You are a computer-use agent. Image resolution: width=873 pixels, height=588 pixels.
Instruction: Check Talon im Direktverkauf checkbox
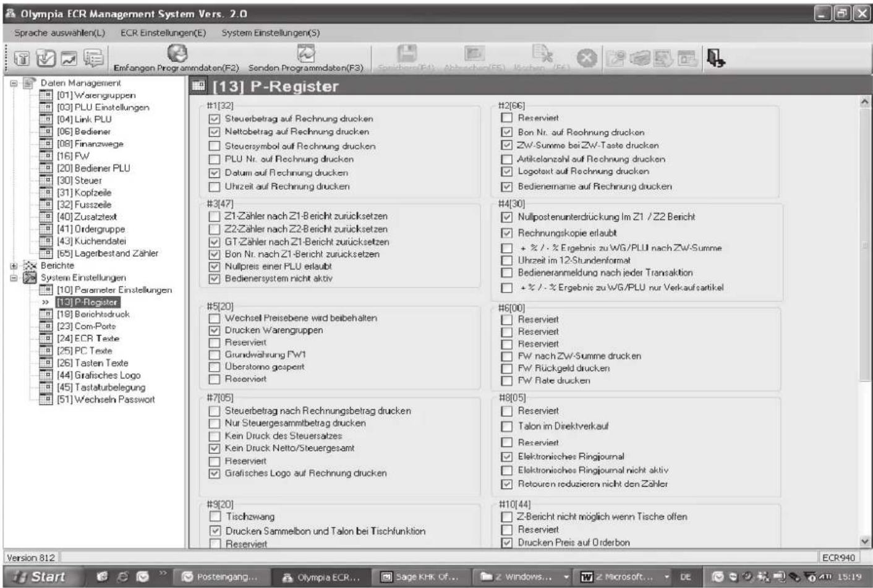click(507, 427)
